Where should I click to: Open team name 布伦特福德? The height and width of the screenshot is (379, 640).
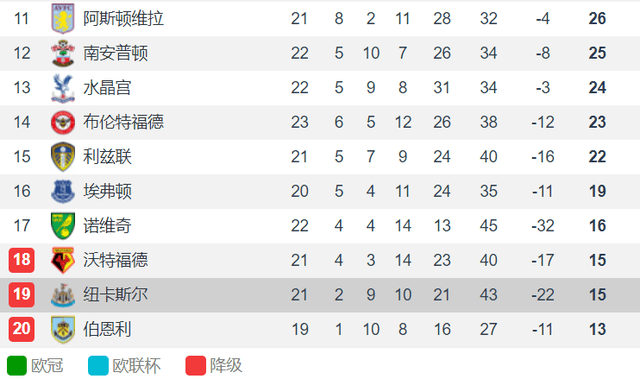click(x=123, y=122)
